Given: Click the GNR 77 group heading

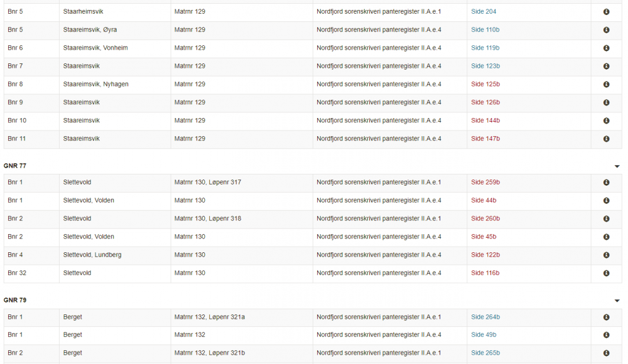Looking at the screenshot, I should (x=15, y=166).
